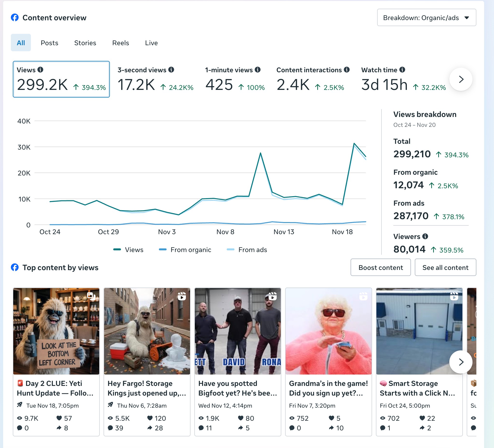Click the info icon next to Watch time
Image resolution: width=494 pixels, height=448 pixels.
pyautogui.click(x=402, y=70)
